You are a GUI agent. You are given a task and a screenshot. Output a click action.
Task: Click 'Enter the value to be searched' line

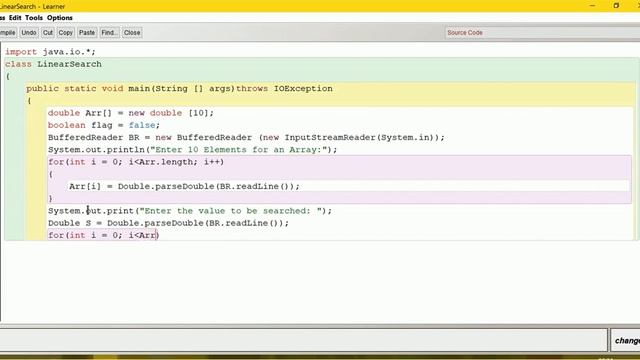[x=190, y=211]
